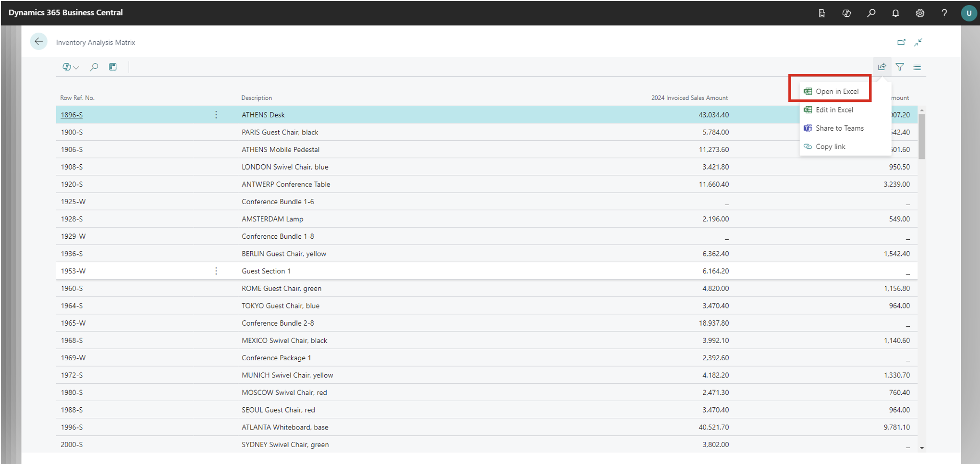Viewport: 980px width, 464px height.
Task: Click ATLANTA Whiteboard, base
Action: pyautogui.click(x=285, y=427)
